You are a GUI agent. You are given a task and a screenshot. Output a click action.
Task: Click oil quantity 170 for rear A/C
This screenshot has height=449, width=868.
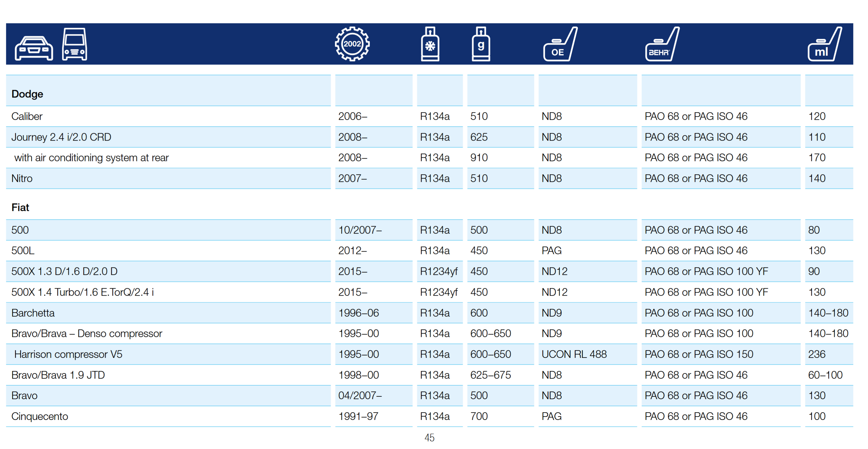817,157
